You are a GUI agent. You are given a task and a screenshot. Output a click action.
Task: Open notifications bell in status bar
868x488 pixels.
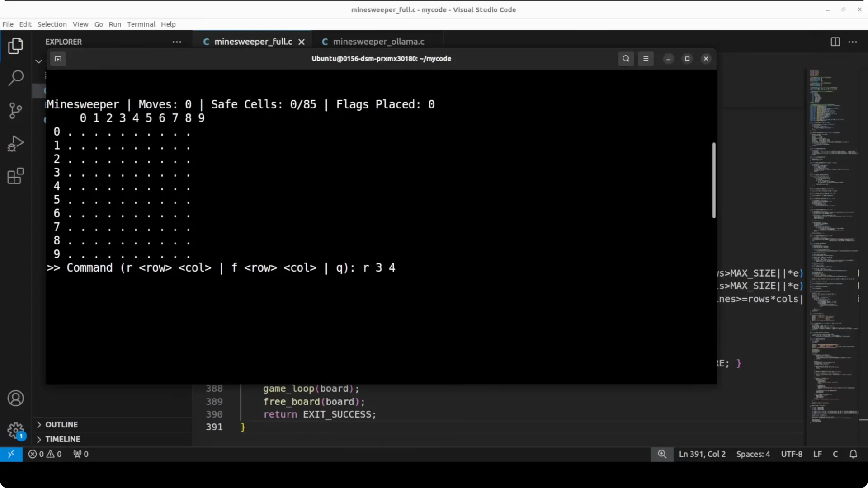tap(853, 454)
